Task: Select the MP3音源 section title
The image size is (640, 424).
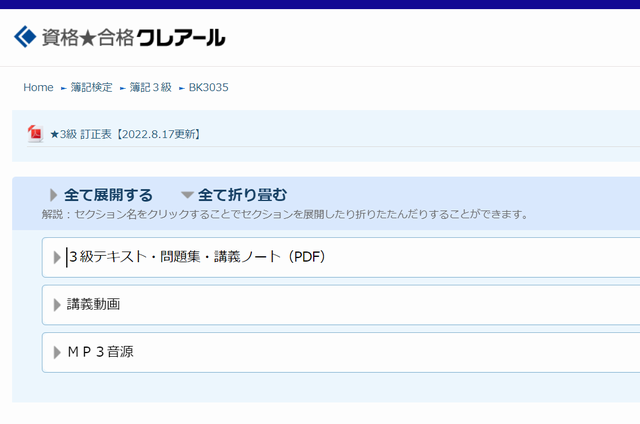Action: pyautogui.click(x=100, y=352)
